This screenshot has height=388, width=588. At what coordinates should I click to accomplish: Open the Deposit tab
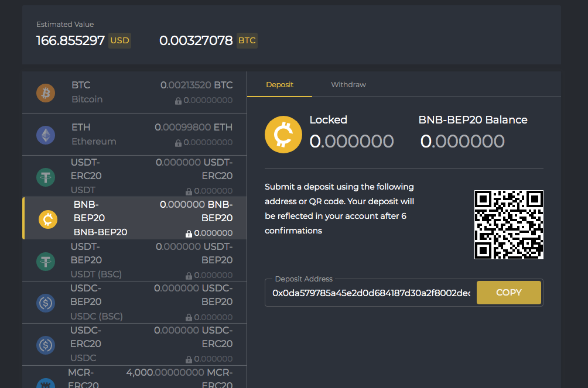click(x=279, y=84)
